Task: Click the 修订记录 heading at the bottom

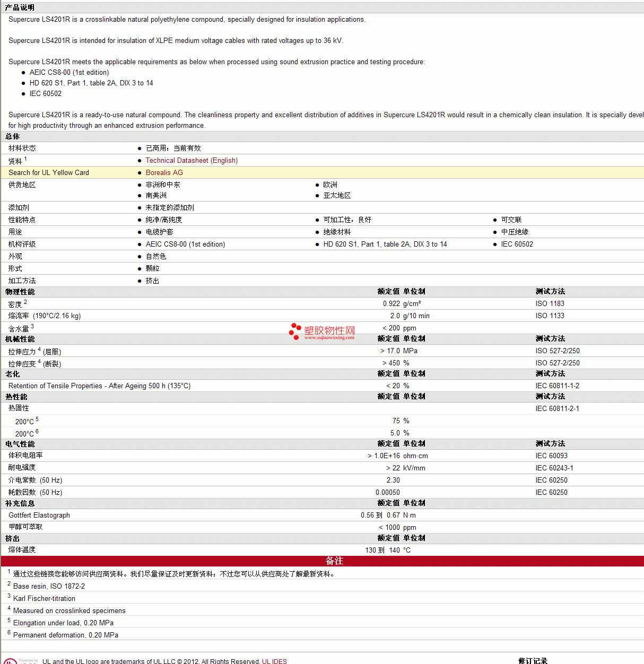Action: tap(533, 661)
